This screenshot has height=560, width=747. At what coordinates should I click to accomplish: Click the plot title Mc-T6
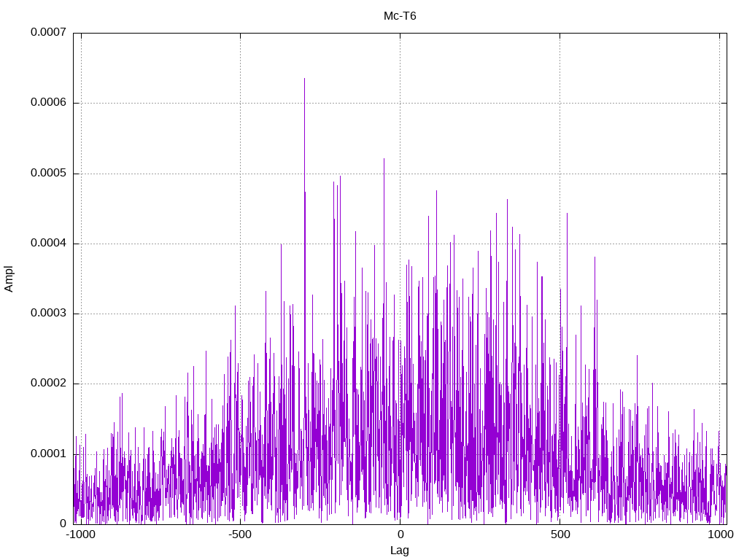tap(400, 16)
